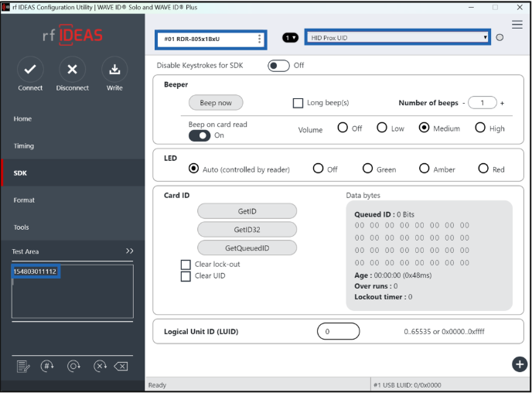Image resolution: width=532 pixels, height=393 pixels.
Task: Click the 154803011112 value in Test Area
Action: [x=35, y=272]
